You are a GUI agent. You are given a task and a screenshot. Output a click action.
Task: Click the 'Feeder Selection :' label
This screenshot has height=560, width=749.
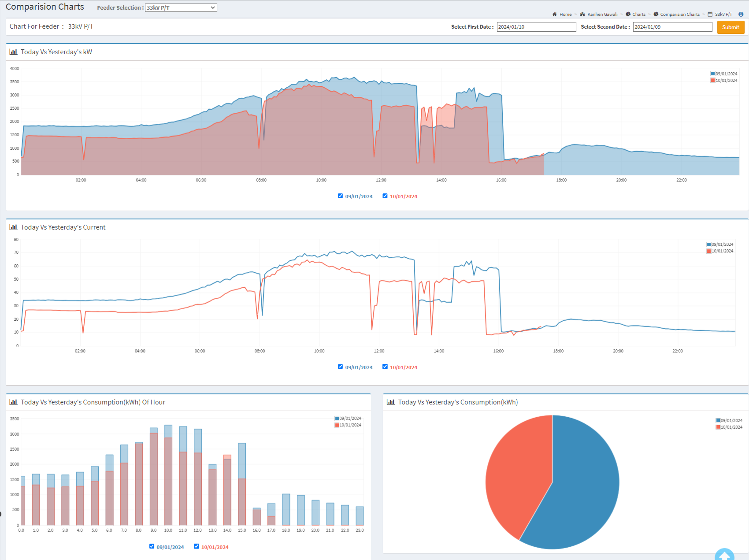pos(120,8)
